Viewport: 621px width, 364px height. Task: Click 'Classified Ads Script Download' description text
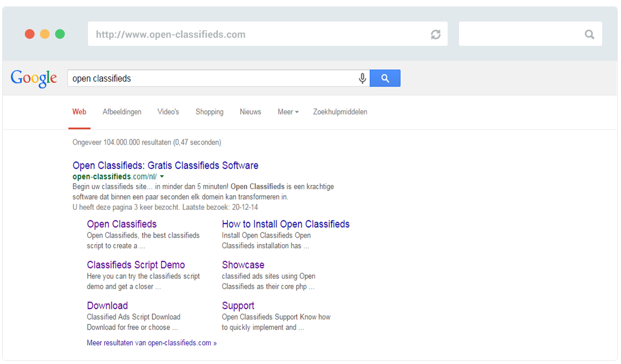point(133,317)
